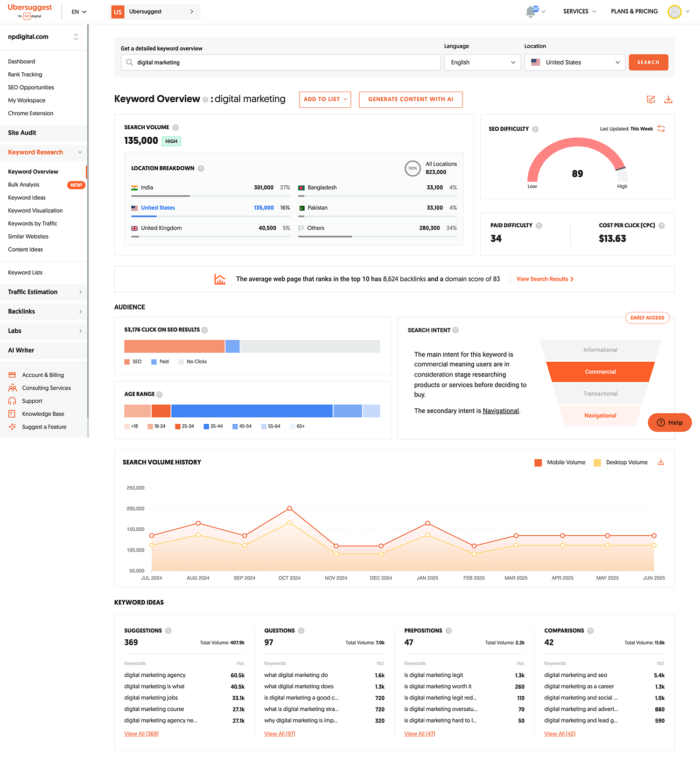Click the Knowledge Base document icon
The width and height of the screenshot is (700, 764).
coord(12,414)
